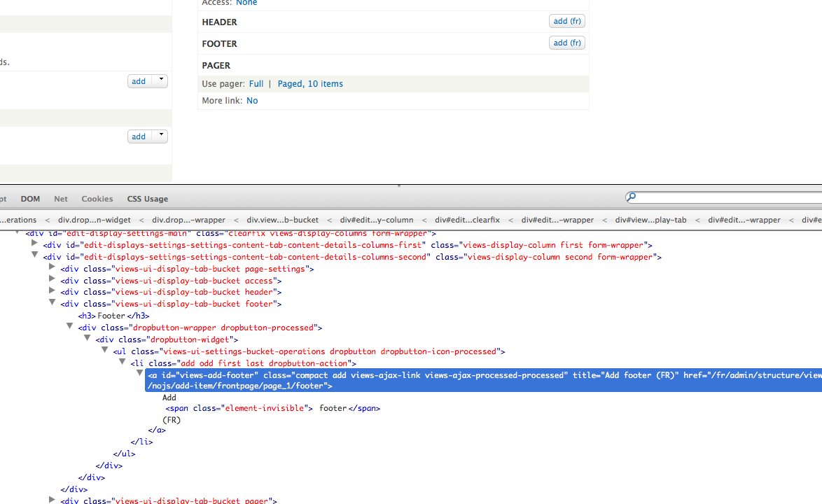The width and height of the screenshot is (822, 504).
Task: Collapse the highlighted views-add-footer anchor node
Action: point(139,373)
